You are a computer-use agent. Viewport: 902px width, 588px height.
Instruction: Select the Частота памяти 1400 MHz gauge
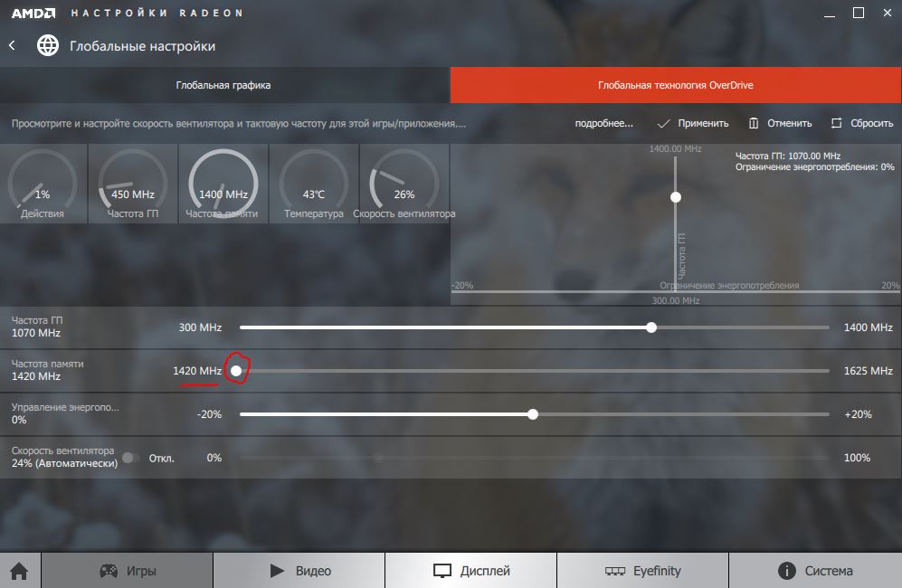pos(223,184)
